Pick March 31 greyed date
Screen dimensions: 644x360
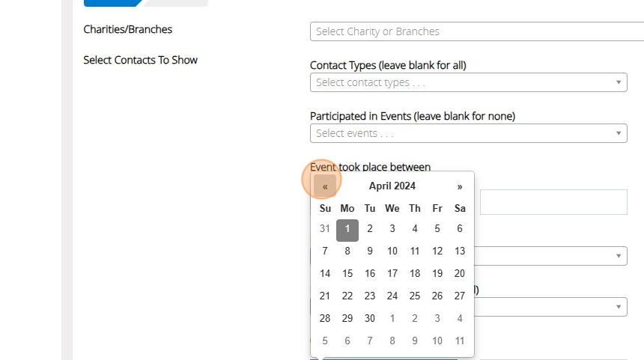point(325,229)
